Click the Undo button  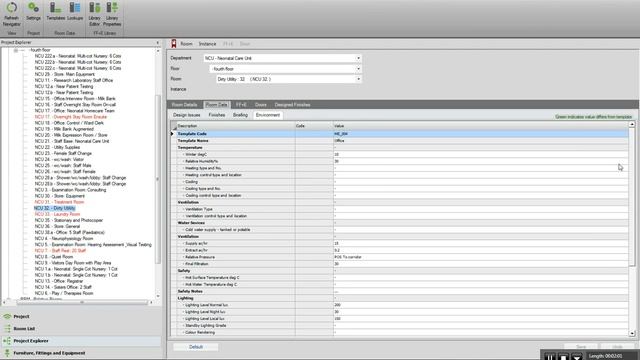tap(617, 347)
